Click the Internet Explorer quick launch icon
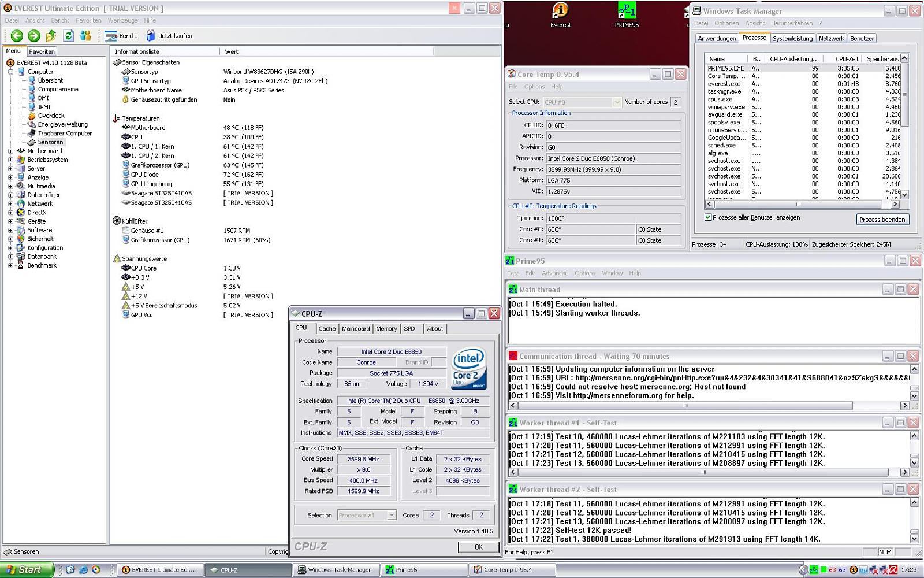 [83, 570]
